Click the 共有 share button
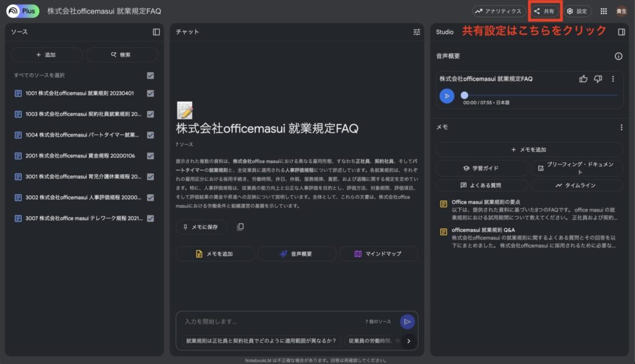The height and width of the screenshot is (364, 635). click(544, 11)
